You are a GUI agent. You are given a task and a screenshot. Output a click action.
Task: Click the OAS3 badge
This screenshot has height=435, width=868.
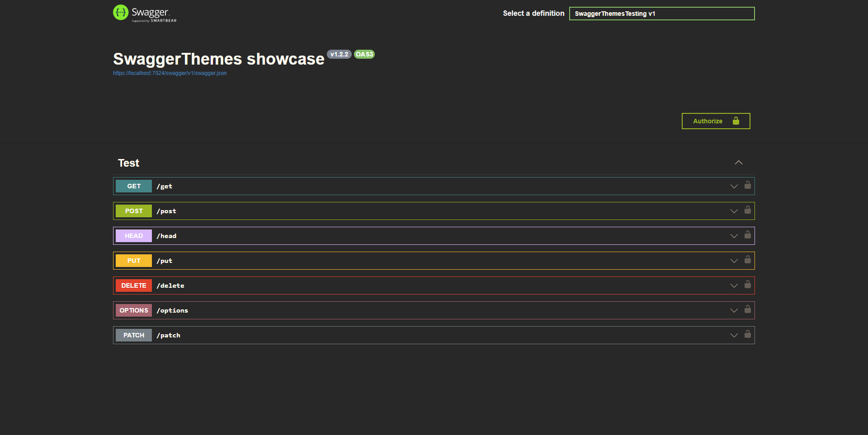[x=364, y=54]
